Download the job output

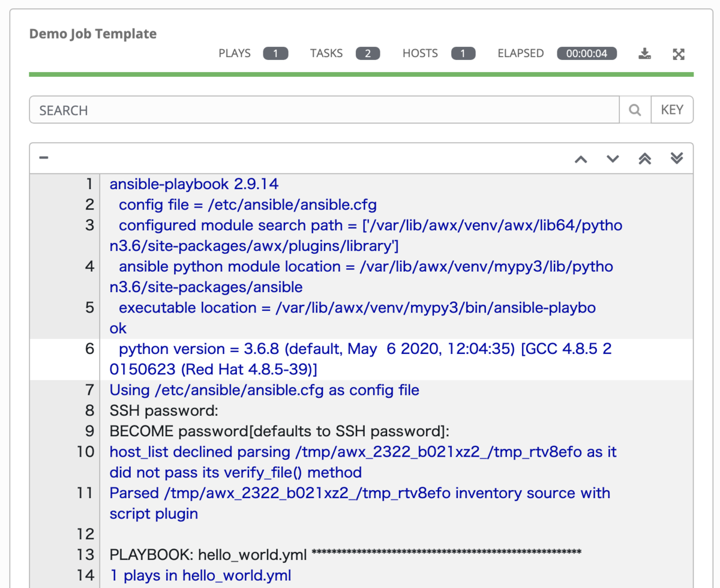(x=644, y=53)
